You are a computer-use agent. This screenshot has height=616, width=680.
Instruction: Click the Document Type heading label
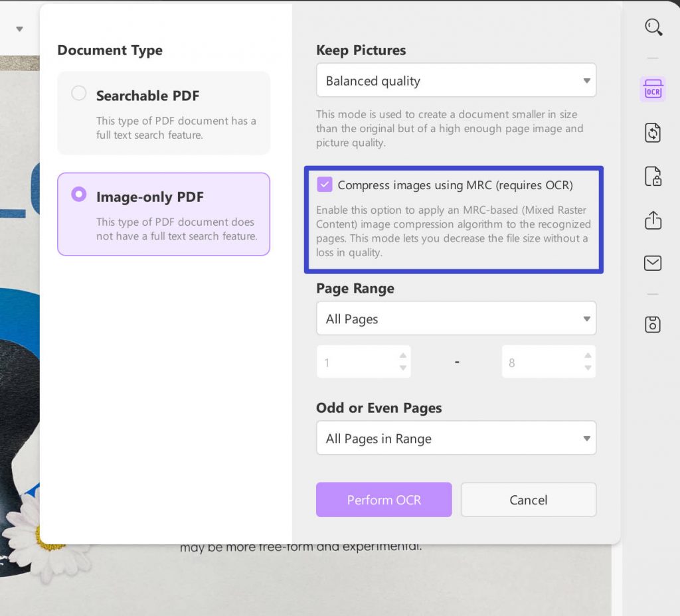click(x=110, y=50)
